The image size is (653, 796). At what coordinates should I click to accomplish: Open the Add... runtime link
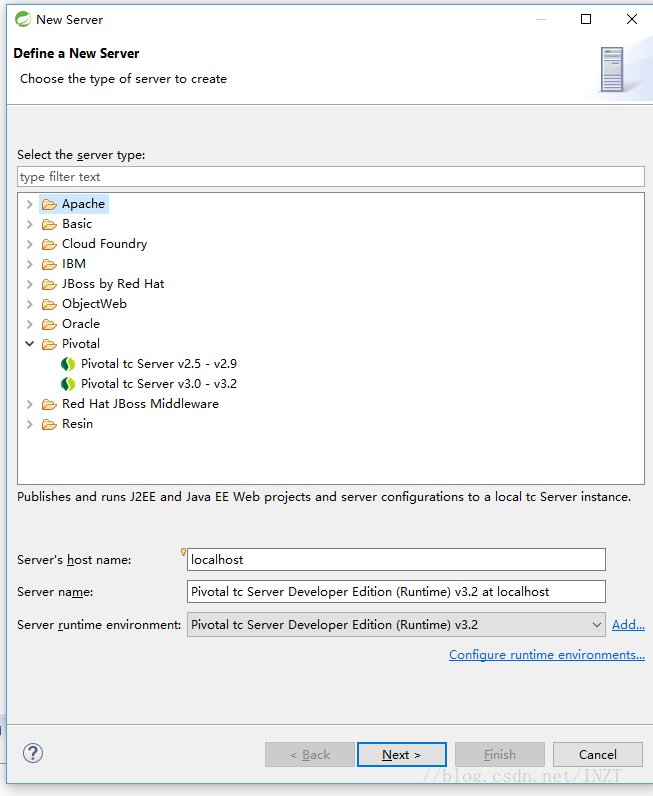coord(628,624)
